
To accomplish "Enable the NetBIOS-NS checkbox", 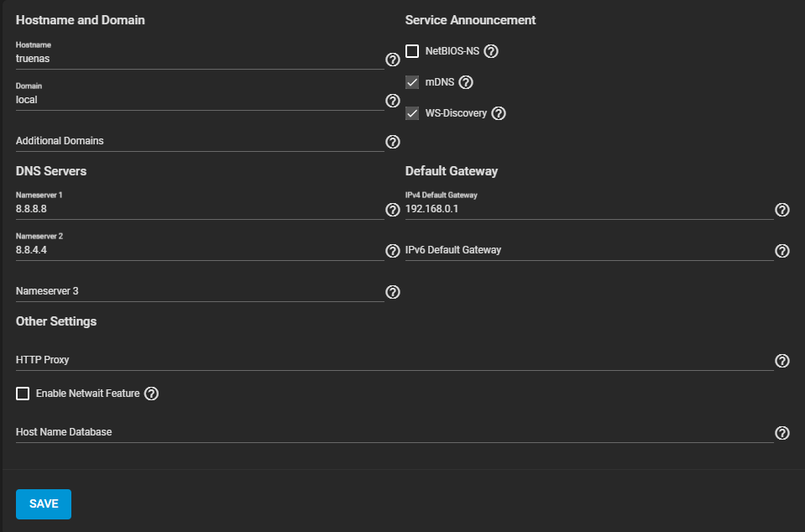I will click(x=412, y=51).
